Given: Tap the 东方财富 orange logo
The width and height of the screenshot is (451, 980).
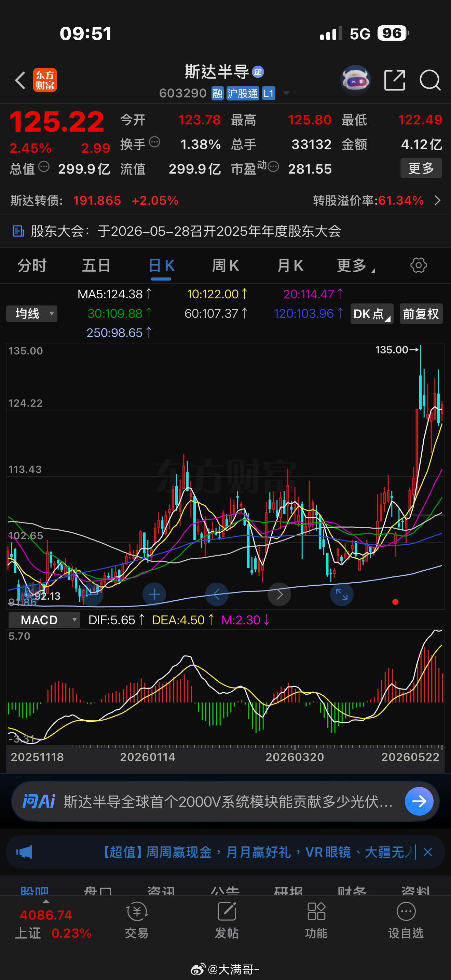Looking at the screenshot, I should click(45, 80).
